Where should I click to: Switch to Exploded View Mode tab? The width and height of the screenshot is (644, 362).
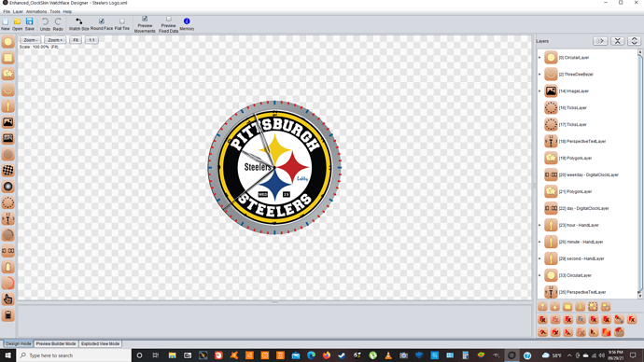pyautogui.click(x=100, y=343)
